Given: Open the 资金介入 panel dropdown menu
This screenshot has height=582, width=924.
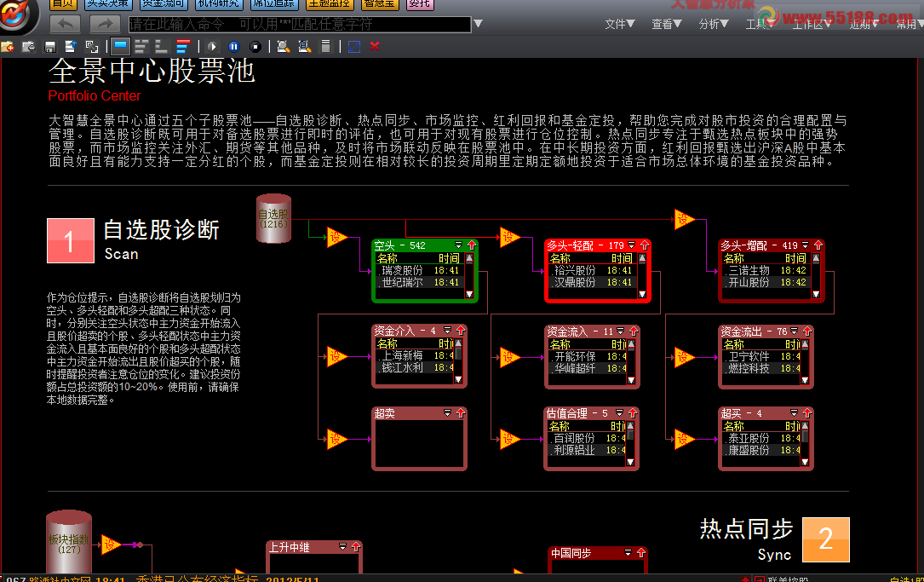Looking at the screenshot, I should (x=447, y=331).
